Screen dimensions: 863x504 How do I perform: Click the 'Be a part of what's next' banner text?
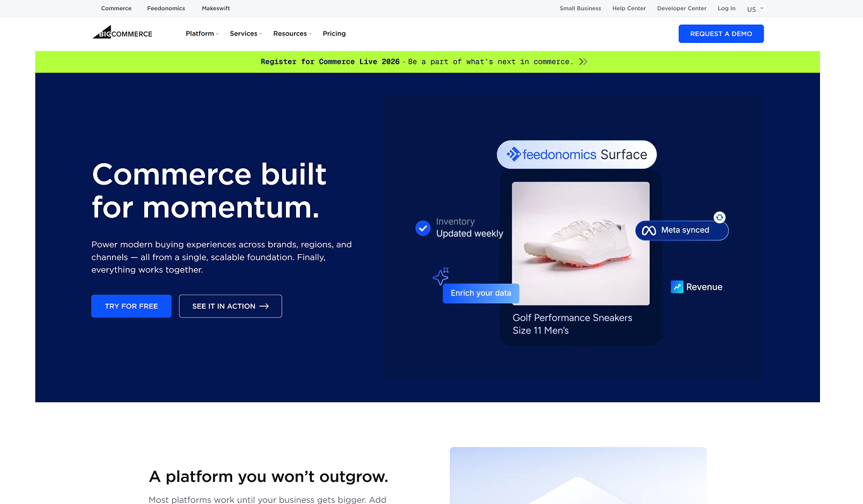pyautogui.click(x=490, y=61)
